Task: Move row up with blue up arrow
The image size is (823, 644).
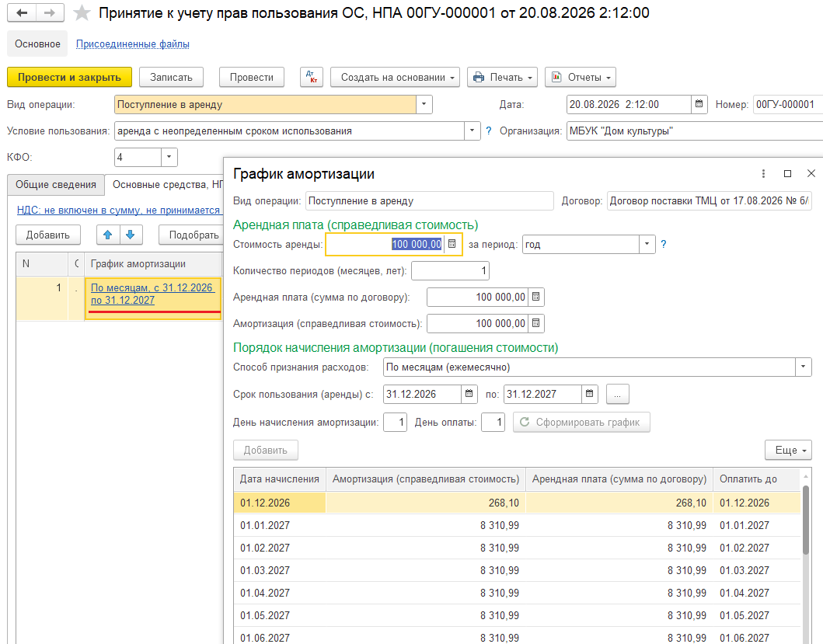Action: point(108,235)
